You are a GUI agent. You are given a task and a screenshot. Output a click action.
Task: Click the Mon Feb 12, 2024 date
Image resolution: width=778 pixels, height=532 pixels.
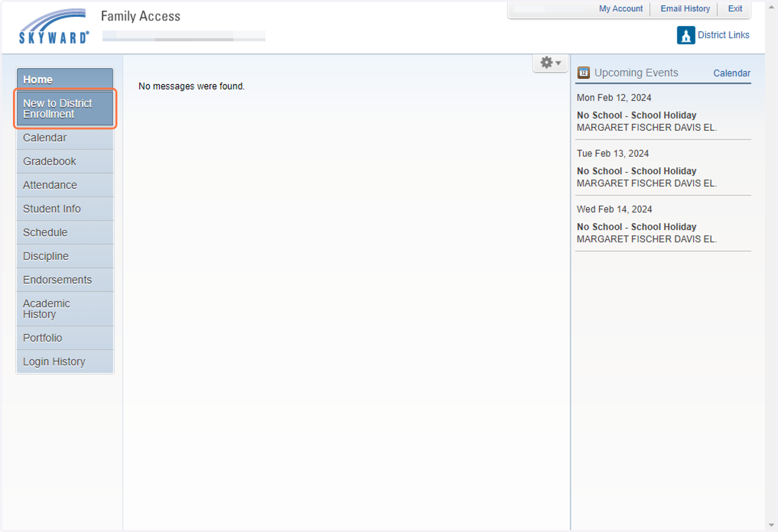coord(614,98)
